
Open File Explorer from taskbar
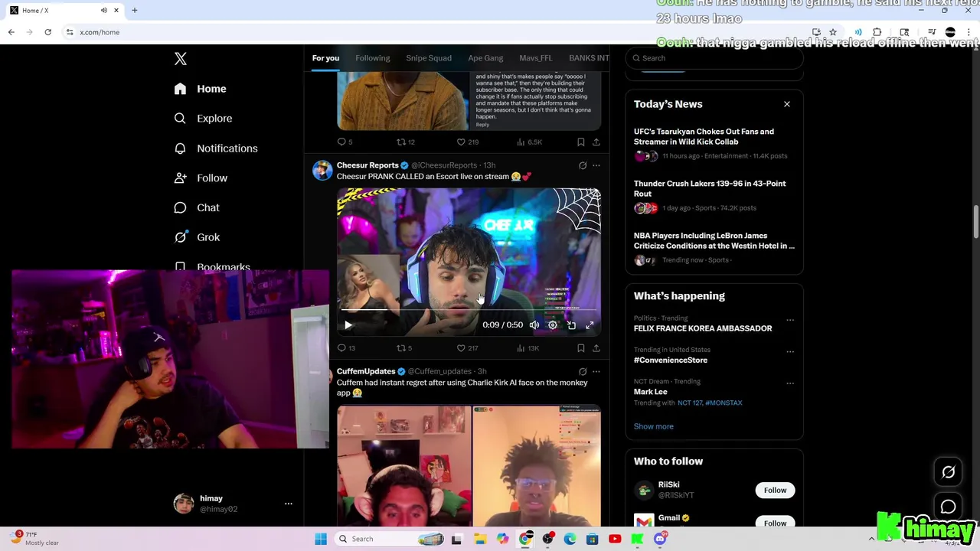479,539
